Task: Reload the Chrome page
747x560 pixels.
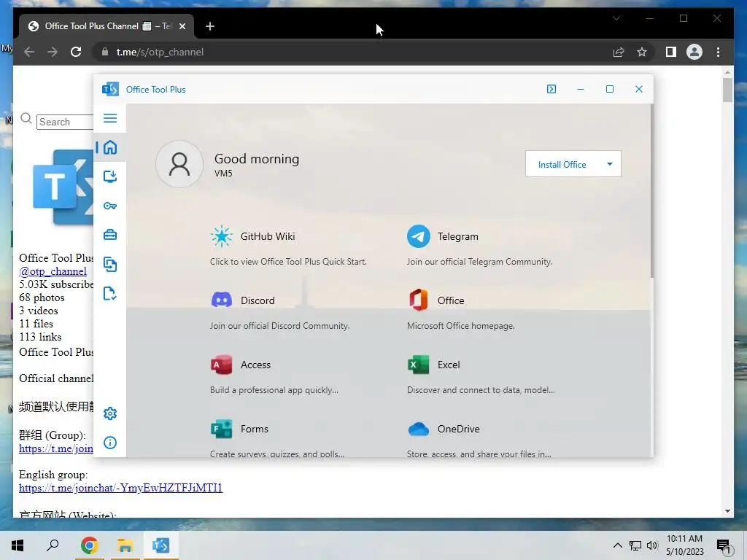Action: tap(76, 52)
